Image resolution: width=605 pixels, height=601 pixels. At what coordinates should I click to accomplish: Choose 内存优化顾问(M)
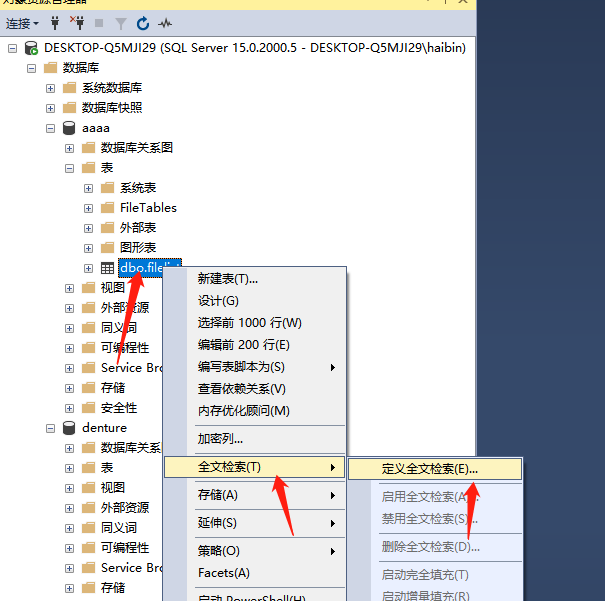click(x=254, y=411)
